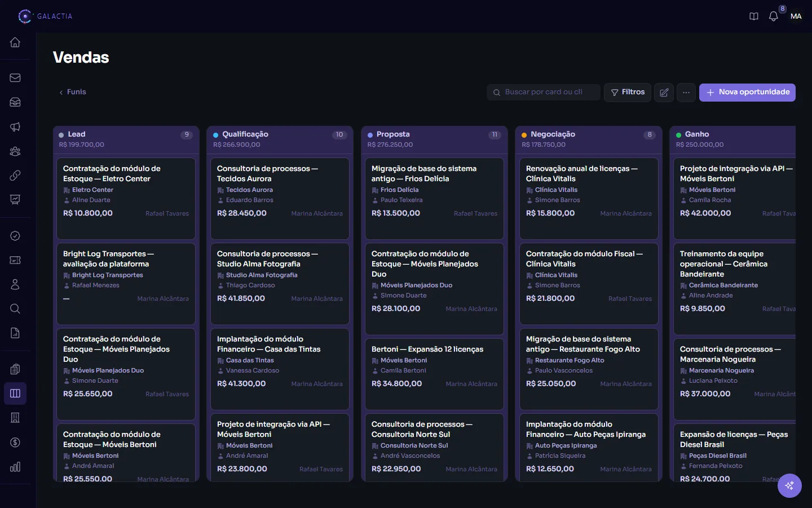Viewport: 812px width, 508px height.
Task: Select the Proposta column header
Action: [x=435, y=139]
